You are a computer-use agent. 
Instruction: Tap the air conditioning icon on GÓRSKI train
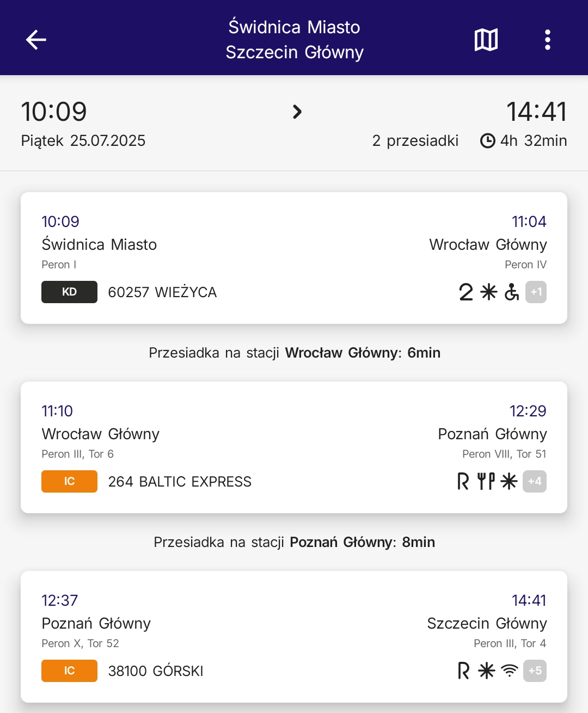tap(487, 671)
